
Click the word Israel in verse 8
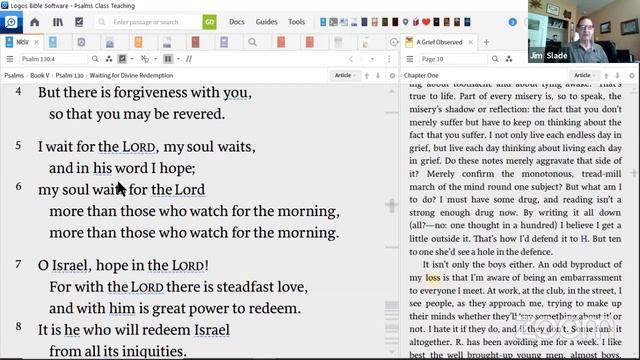(x=212, y=330)
